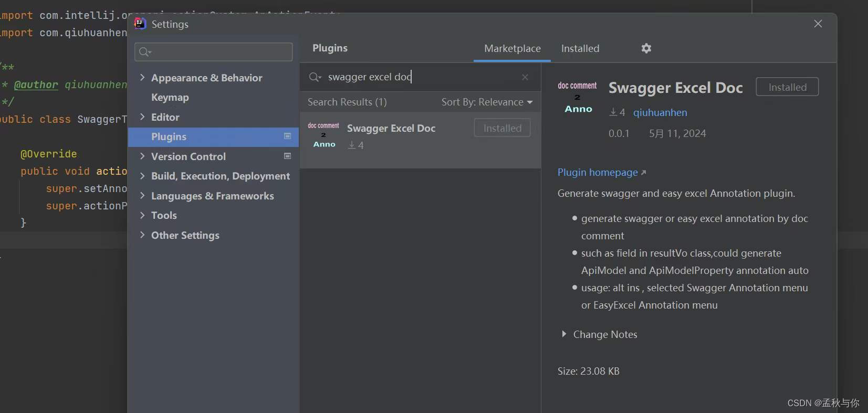Click the large doc comment 2 Anno plugin logo
Screen dimensions: 868x413
(x=578, y=97)
